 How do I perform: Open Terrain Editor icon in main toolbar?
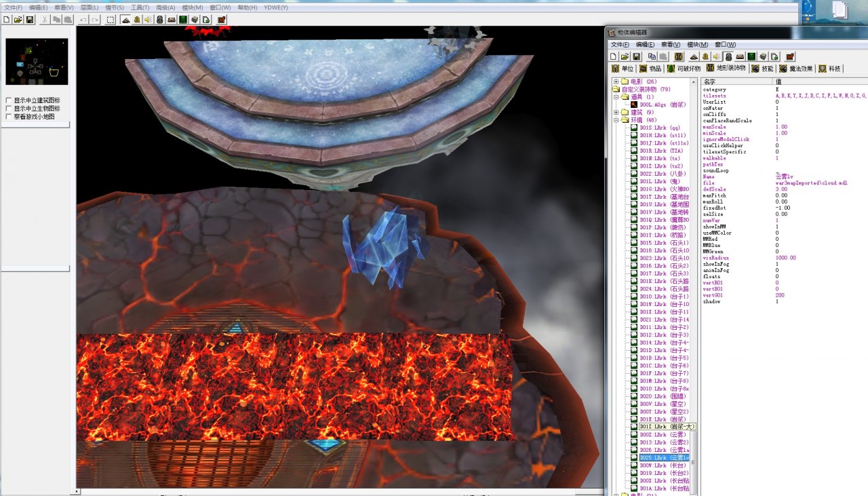point(126,20)
